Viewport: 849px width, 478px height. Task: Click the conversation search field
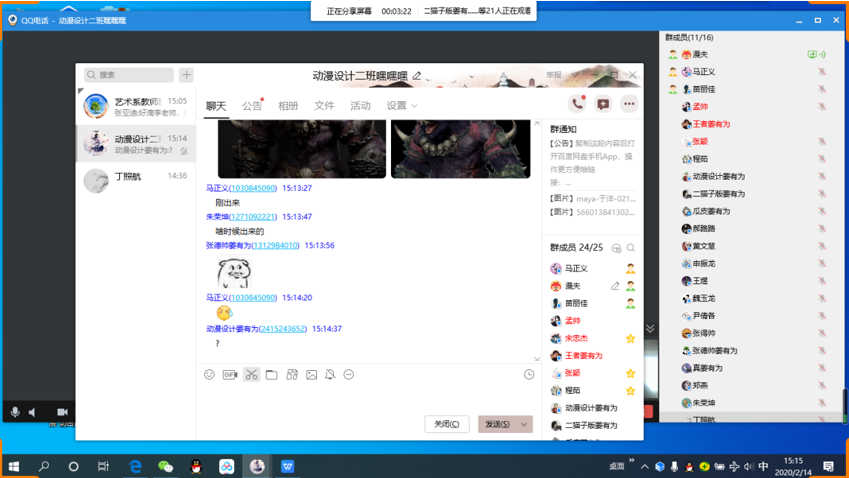[129, 75]
